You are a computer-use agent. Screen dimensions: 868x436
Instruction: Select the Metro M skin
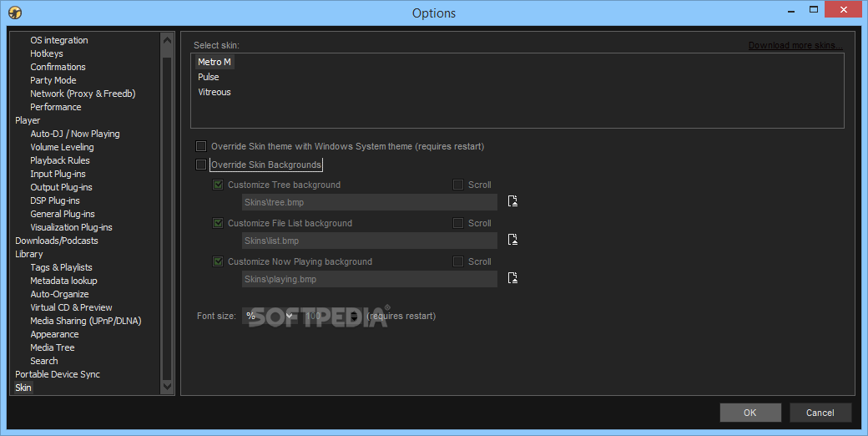coord(214,62)
